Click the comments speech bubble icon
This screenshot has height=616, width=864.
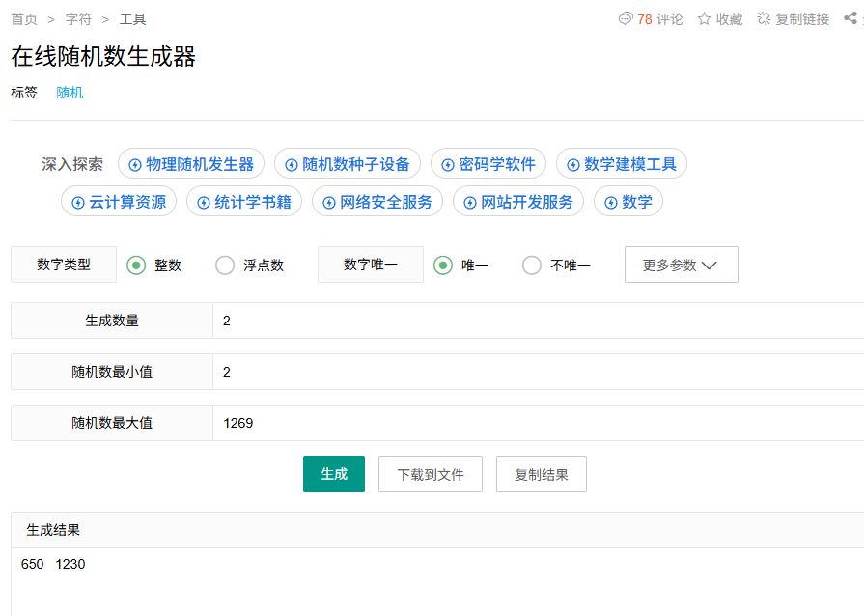pyautogui.click(x=626, y=19)
